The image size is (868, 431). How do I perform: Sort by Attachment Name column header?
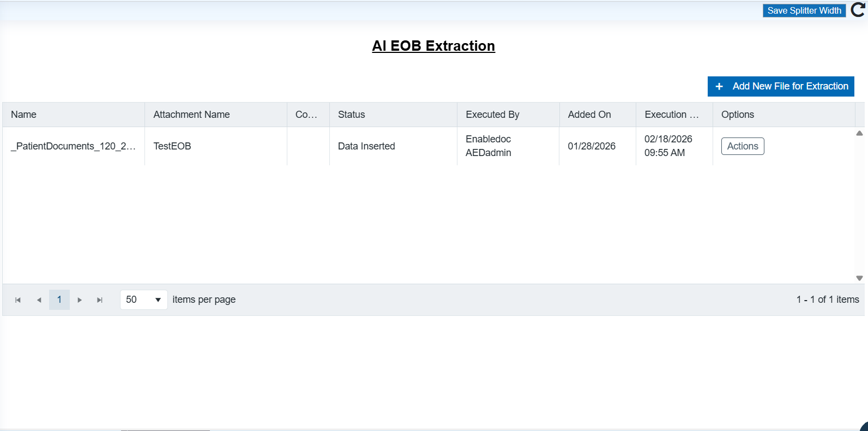pyautogui.click(x=191, y=115)
